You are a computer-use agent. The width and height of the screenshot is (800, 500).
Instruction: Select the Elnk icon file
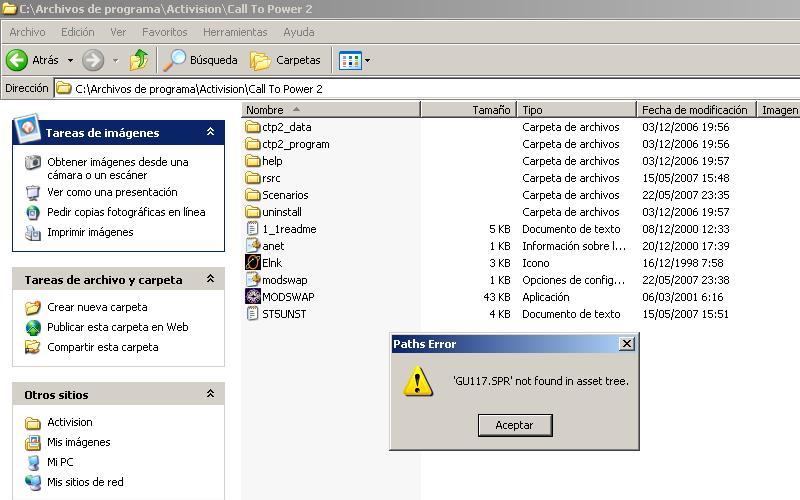pyautogui.click(x=253, y=263)
